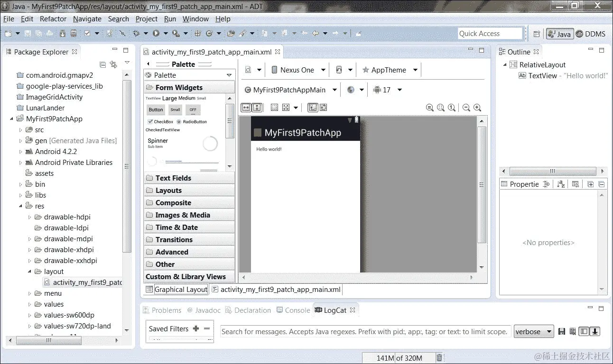Open the AppTheme theme dropdown
This screenshot has height=364, width=613.
coord(390,70)
